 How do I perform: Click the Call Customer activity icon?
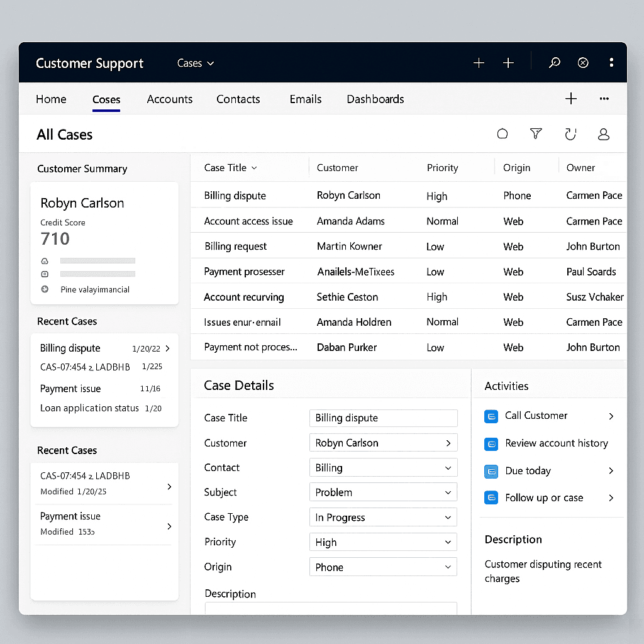[491, 416]
